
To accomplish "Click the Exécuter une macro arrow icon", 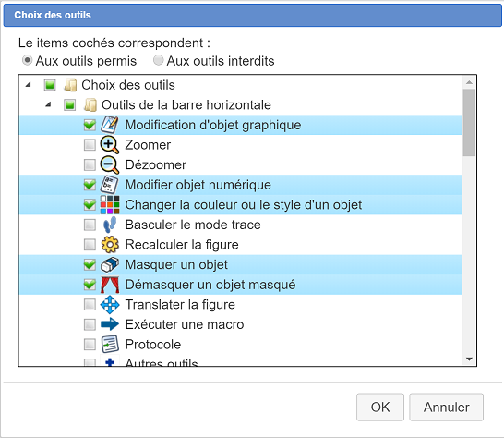I will (110, 324).
